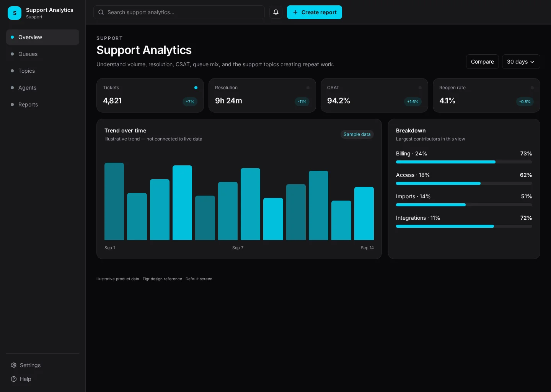Screen dimensions: 551x392
Task: Click the 'Support Analytics' page title
Action: click(x=144, y=50)
